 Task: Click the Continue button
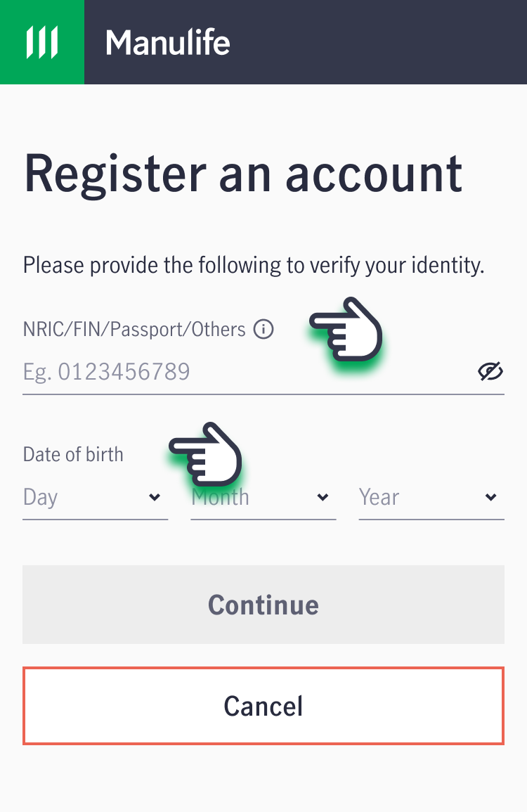click(263, 605)
